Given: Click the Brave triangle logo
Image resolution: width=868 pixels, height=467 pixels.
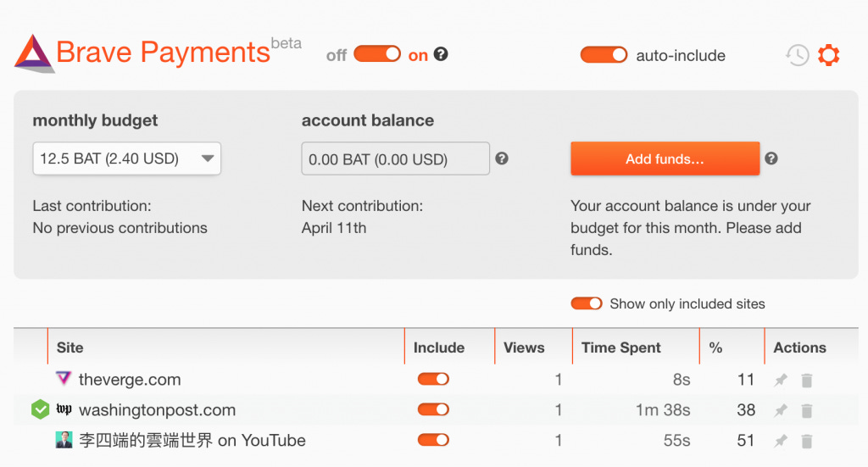Looking at the screenshot, I should (x=34, y=53).
